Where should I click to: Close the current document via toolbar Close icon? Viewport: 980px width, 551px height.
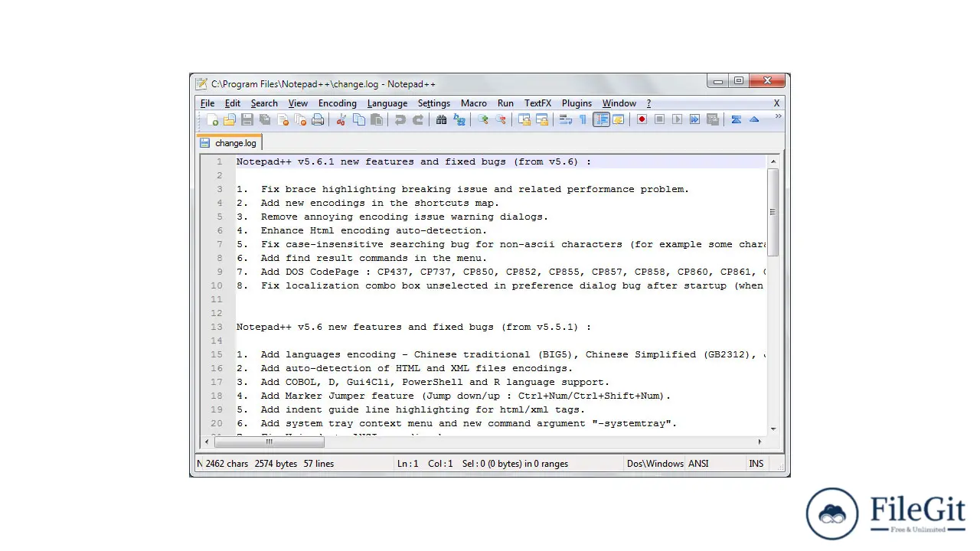point(283,119)
